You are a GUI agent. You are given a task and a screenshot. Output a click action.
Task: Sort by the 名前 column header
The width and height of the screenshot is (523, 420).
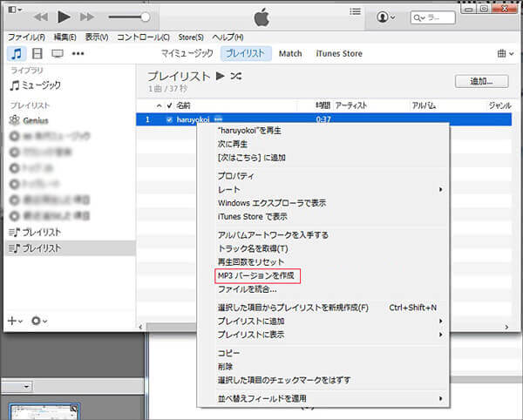click(183, 105)
